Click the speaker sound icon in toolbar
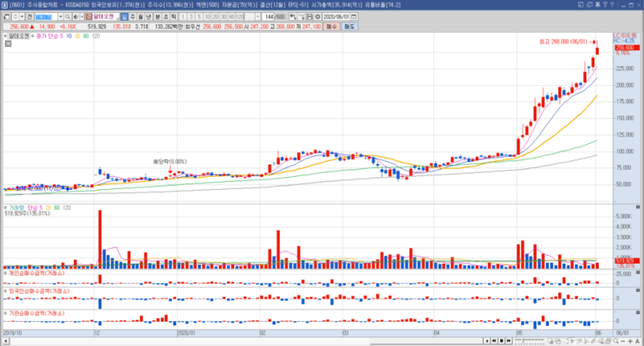 click(76, 16)
